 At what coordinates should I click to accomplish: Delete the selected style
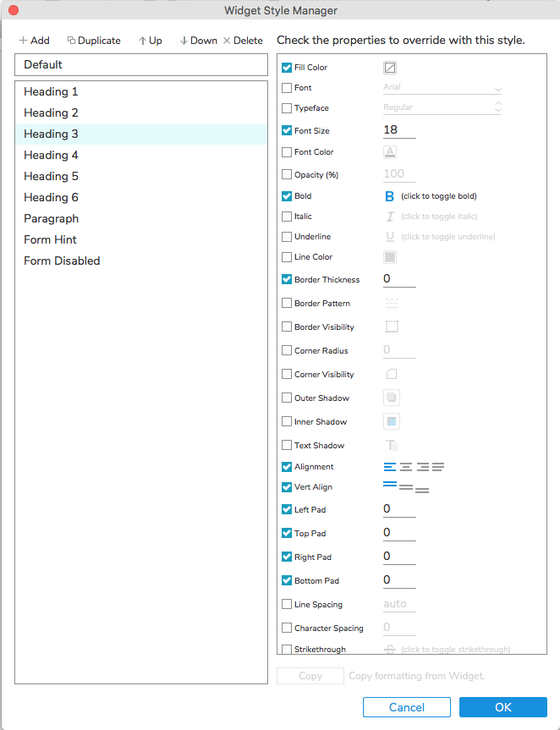point(243,41)
